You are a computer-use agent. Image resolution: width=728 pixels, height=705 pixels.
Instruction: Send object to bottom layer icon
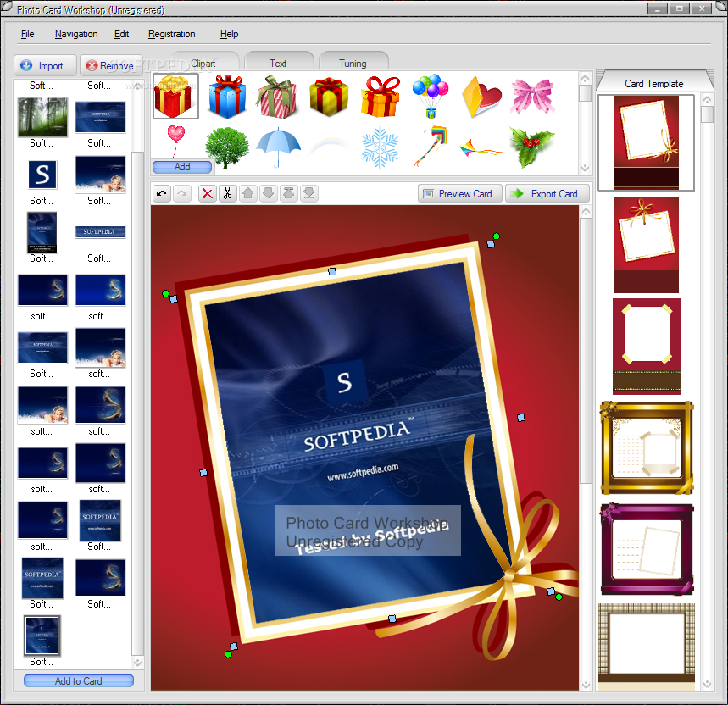(x=309, y=193)
